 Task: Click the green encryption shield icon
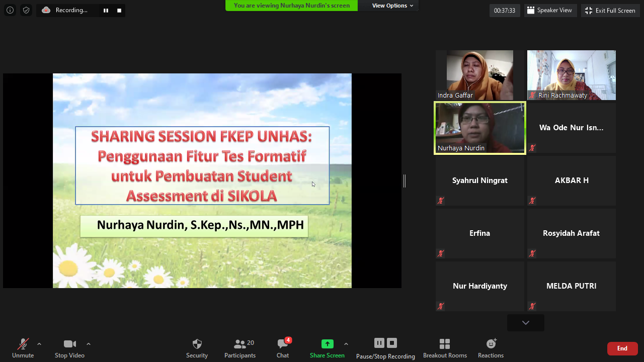tap(26, 10)
